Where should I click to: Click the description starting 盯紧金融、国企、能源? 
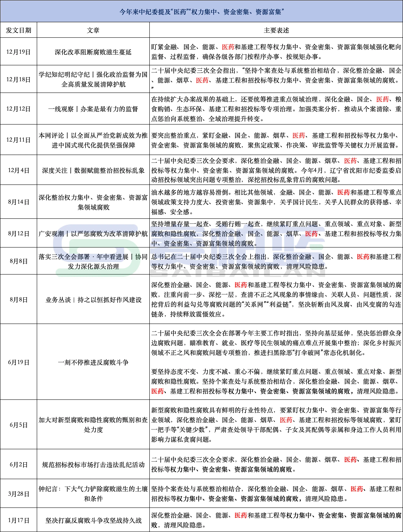pyautogui.click(x=276, y=52)
